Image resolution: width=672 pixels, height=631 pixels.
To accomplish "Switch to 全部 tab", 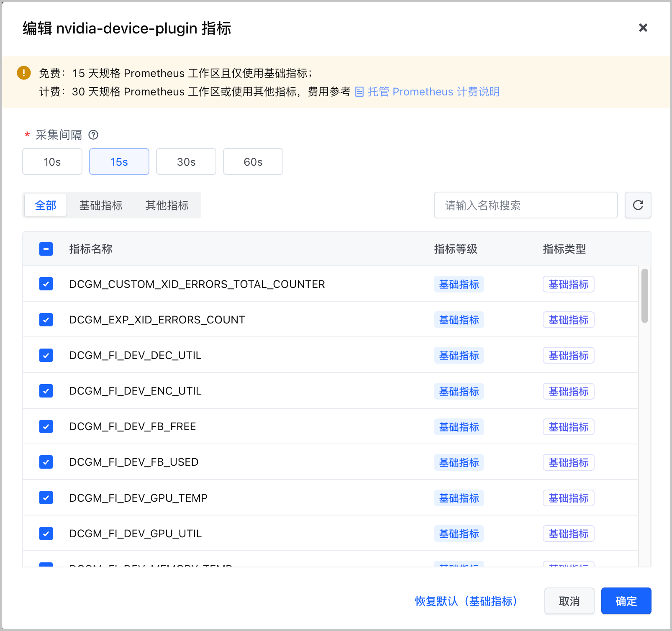I will (46, 205).
